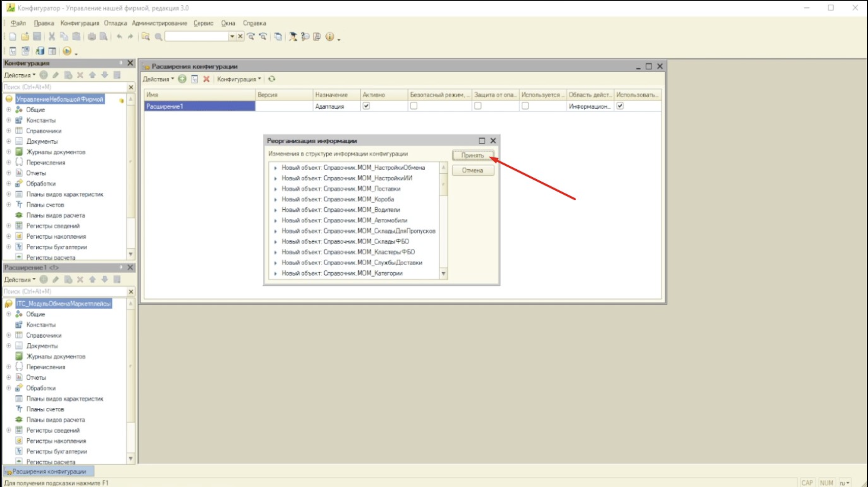This screenshot has height=487, width=868.
Task: Click the Отмена button
Action: pyautogui.click(x=473, y=170)
